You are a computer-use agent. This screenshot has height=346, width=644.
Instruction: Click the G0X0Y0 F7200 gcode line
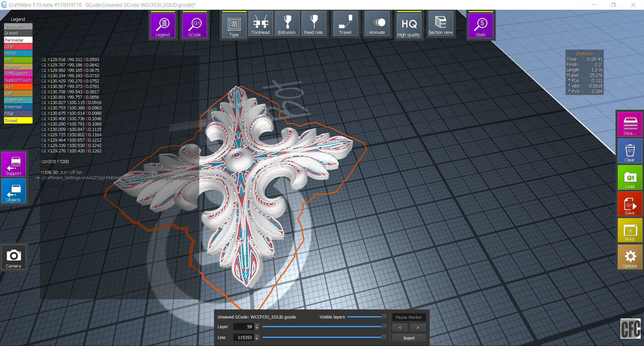55,162
